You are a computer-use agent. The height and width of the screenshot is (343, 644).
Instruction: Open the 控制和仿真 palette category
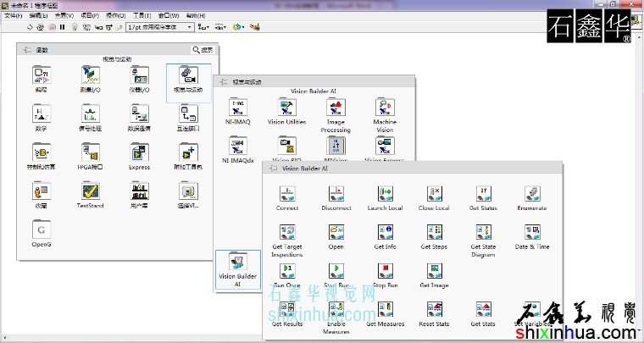click(x=42, y=157)
